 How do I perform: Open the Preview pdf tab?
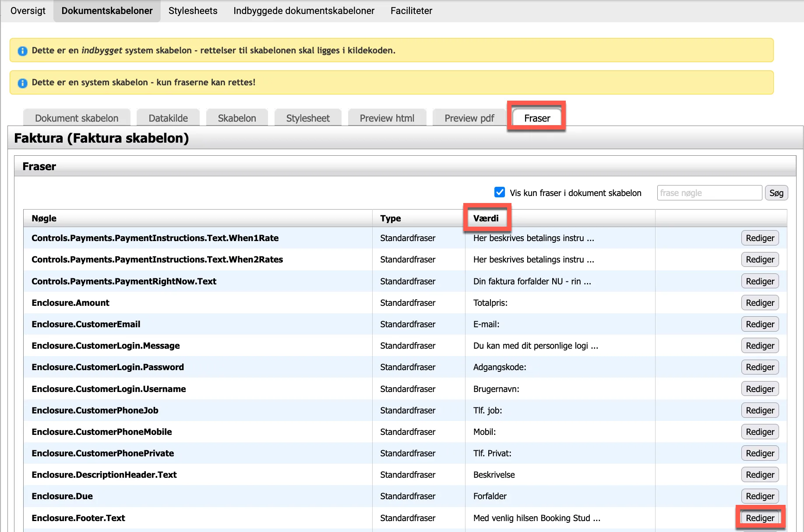(469, 118)
